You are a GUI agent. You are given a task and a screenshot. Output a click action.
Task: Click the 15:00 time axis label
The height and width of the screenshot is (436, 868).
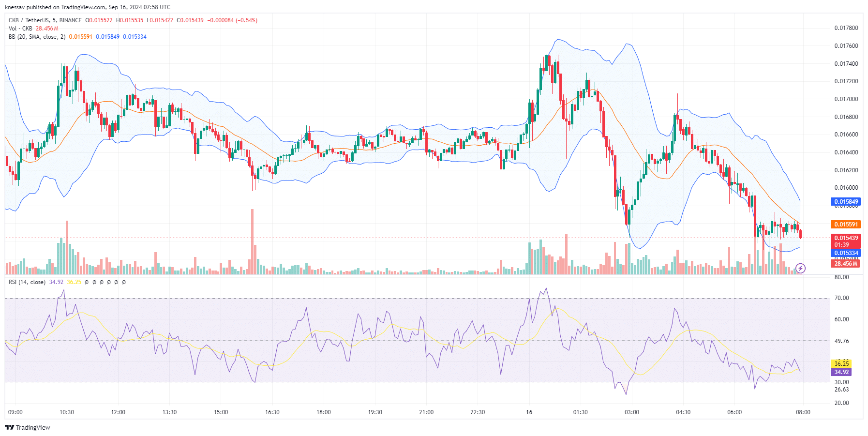pos(221,412)
